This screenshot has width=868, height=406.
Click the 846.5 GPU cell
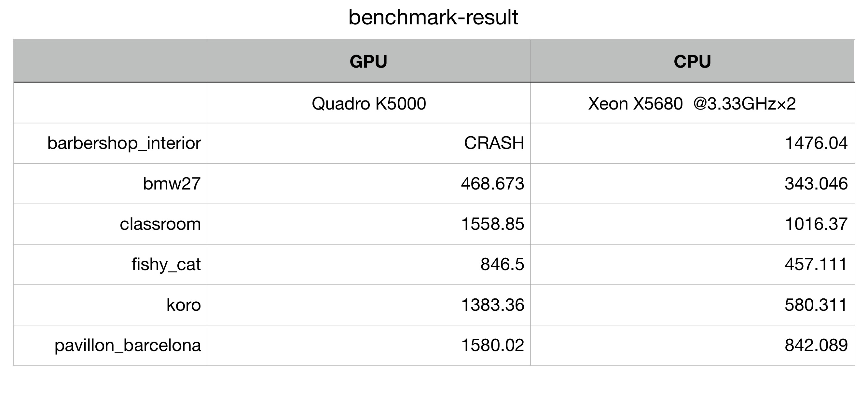[368, 265]
